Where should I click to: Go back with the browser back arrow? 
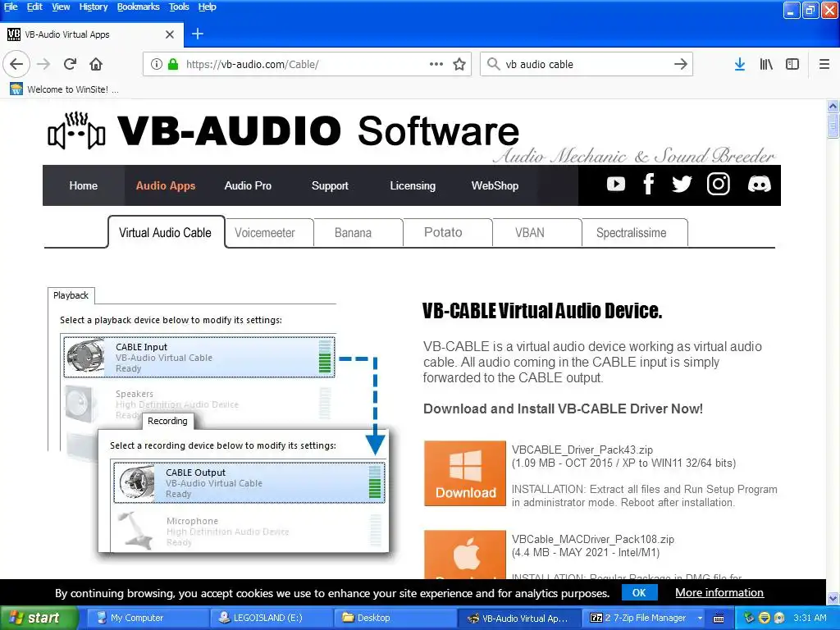16,64
